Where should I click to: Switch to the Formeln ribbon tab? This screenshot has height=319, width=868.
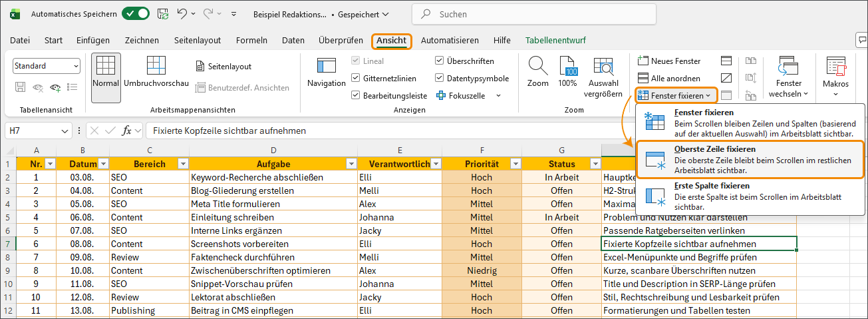(251, 40)
